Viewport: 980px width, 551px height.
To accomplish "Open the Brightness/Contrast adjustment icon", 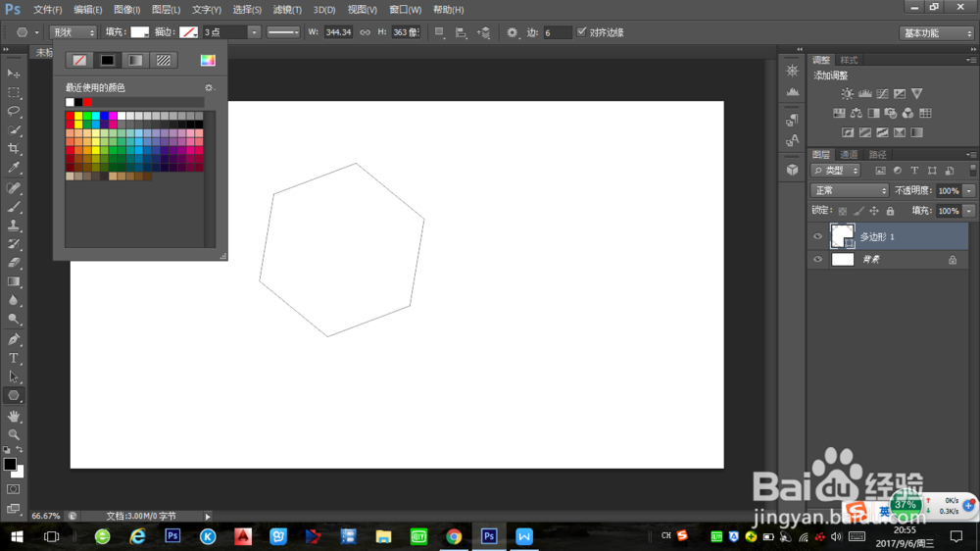I will [x=847, y=94].
